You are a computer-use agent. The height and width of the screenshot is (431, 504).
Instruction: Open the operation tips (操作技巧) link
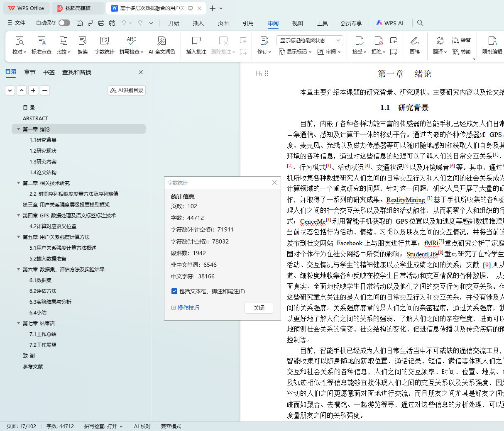188,308
